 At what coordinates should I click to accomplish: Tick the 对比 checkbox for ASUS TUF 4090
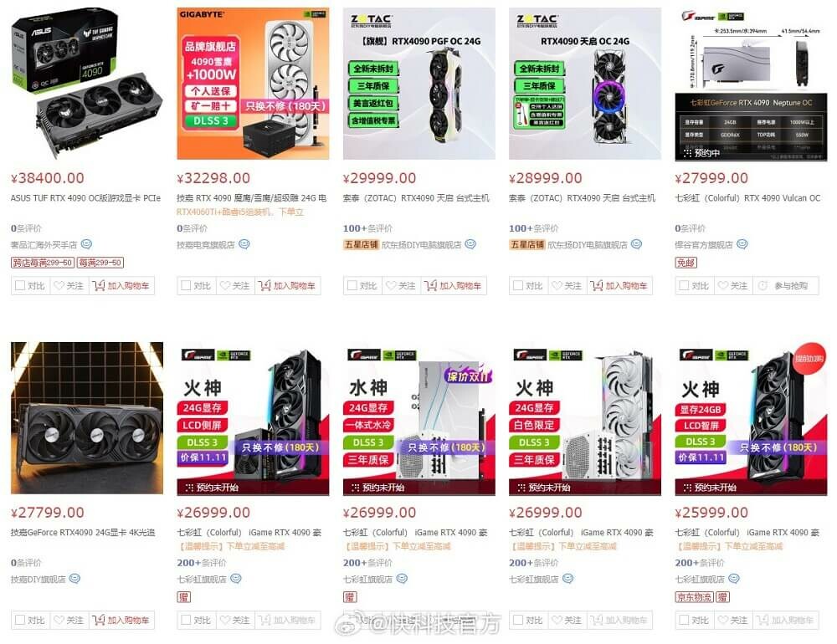click(x=20, y=285)
